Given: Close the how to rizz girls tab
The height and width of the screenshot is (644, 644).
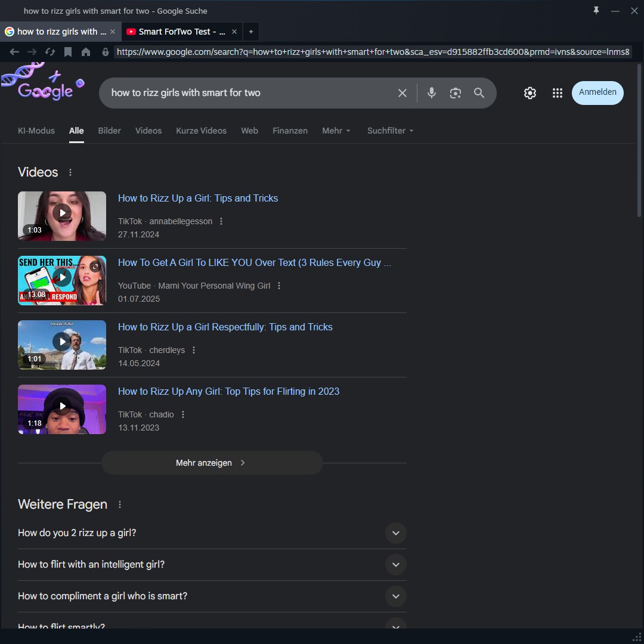Looking at the screenshot, I should click(x=113, y=32).
